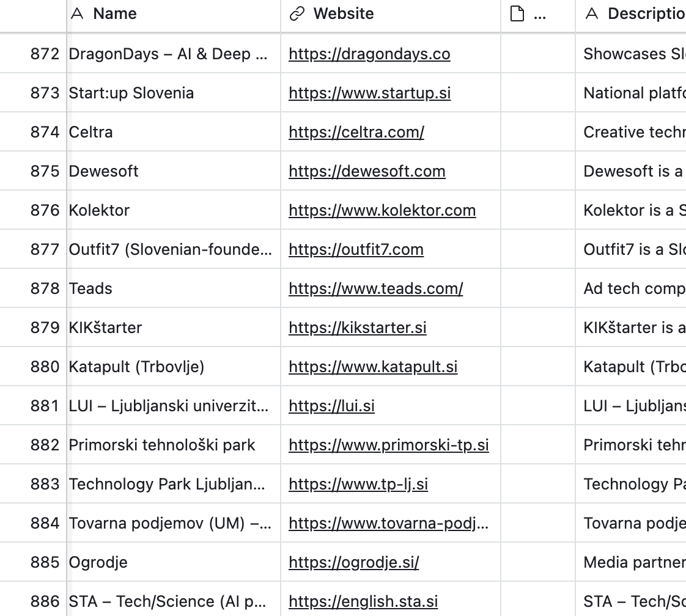Click the Technology Park Ljubljan… name cell

coord(174,484)
